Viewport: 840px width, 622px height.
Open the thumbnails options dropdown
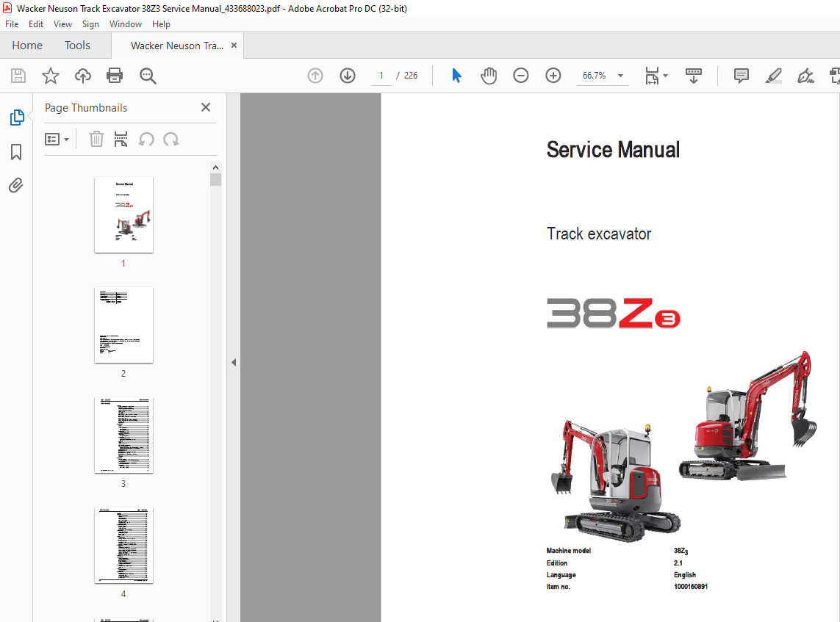click(x=57, y=140)
